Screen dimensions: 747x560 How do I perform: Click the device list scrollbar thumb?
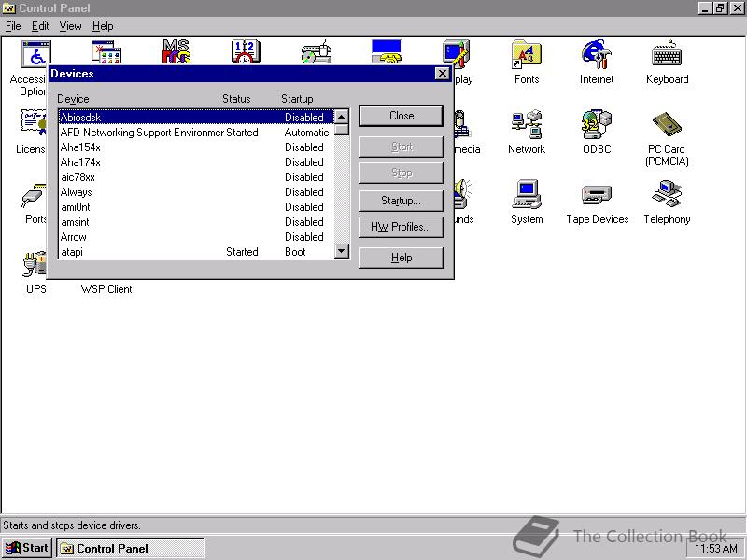(x=342, y=130)
